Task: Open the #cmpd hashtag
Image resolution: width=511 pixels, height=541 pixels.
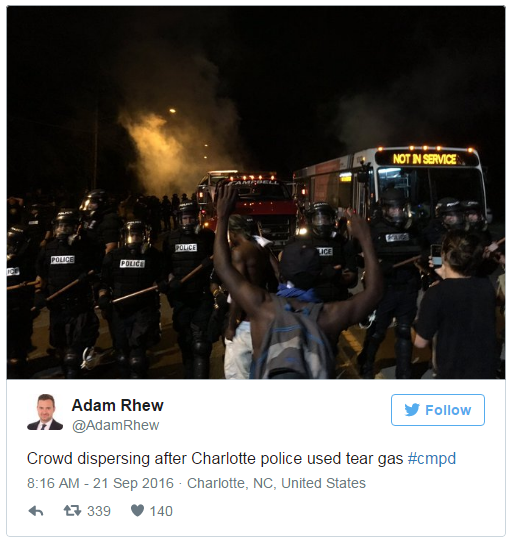Action: point(432,459)
